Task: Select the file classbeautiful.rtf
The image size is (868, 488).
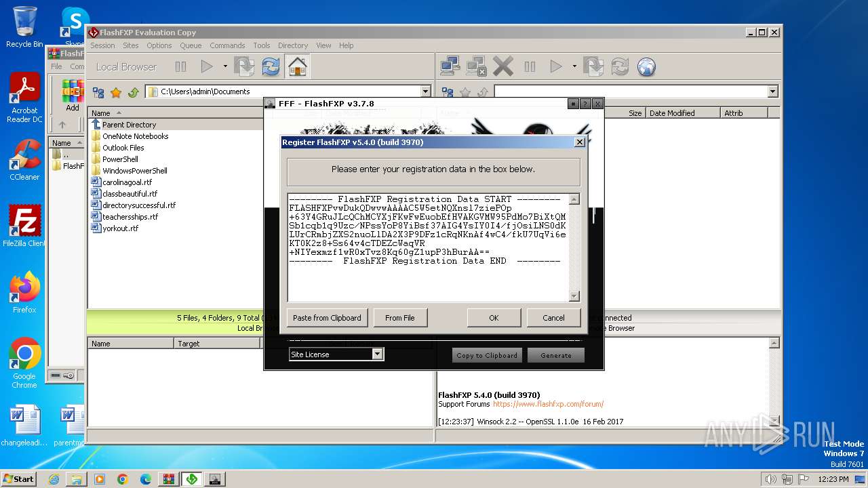Action: (x=130, y=194)
